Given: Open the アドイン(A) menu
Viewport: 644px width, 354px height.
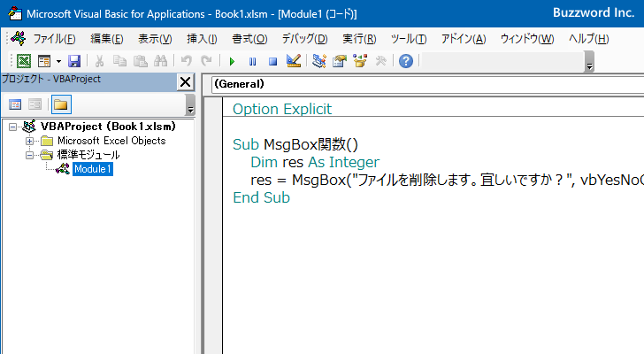Looking at the screenshot, I should click(464, 39).
